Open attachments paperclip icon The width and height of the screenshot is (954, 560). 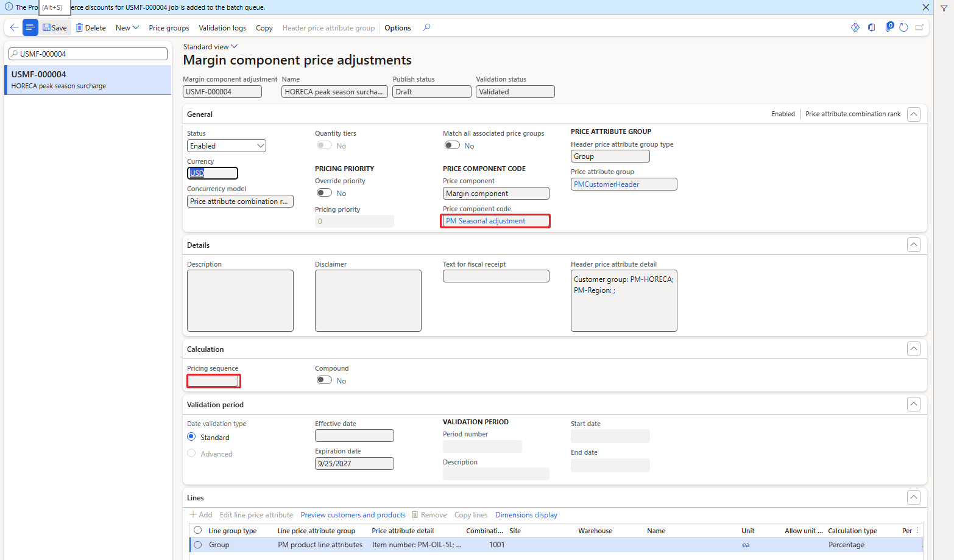tap(888, 27)
